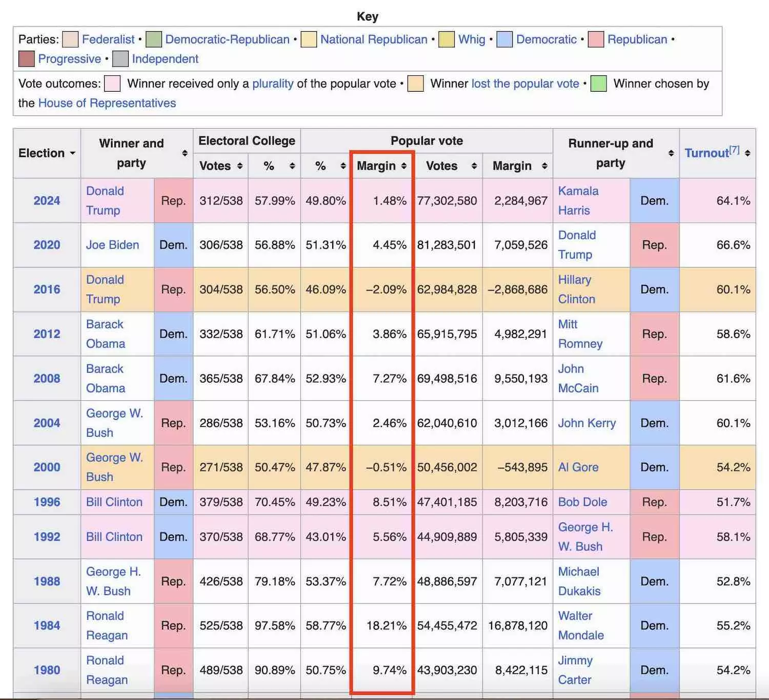Open the 2004 election link

[x=47, y=423]
